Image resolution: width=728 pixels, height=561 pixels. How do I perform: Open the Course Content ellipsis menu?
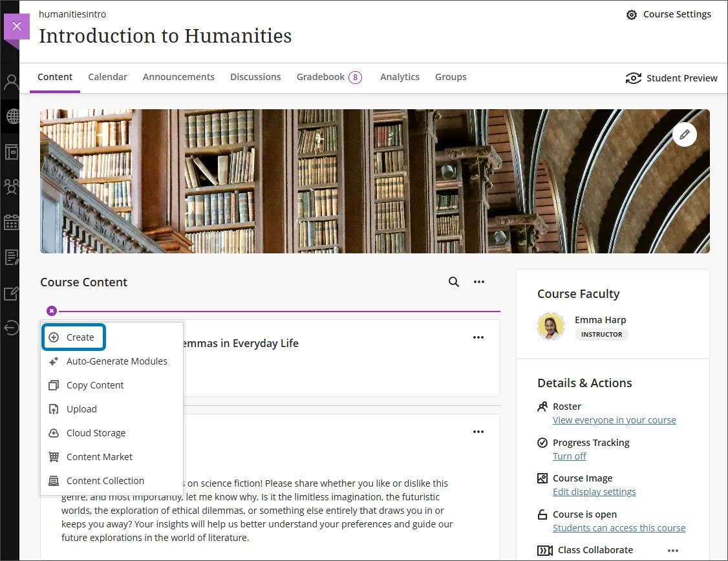click(478, 282)
